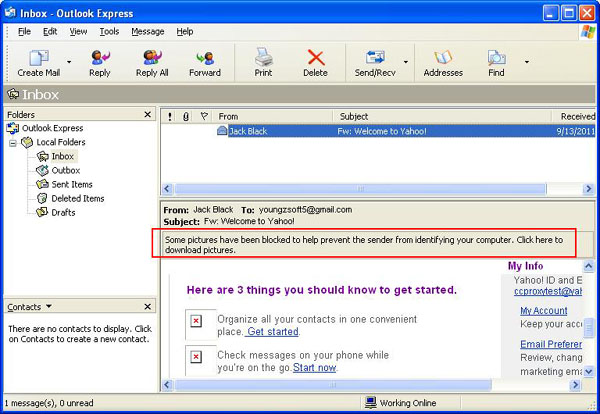Click the preview pane vertical scrollbar thumb
Image resolution: width=600 pixels, height=414 pixels.
[589, 326]
